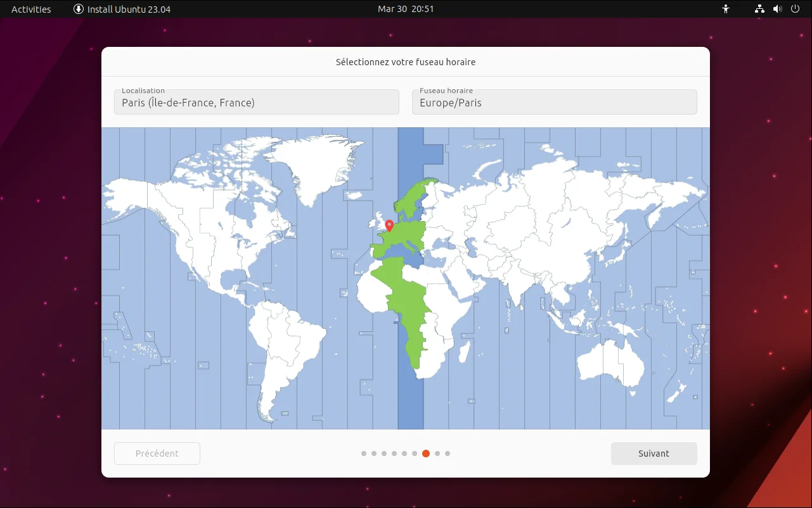The width and height of the screenshot is (812, 508).
Task: Click the Suivant button
Action: [654, 454]
